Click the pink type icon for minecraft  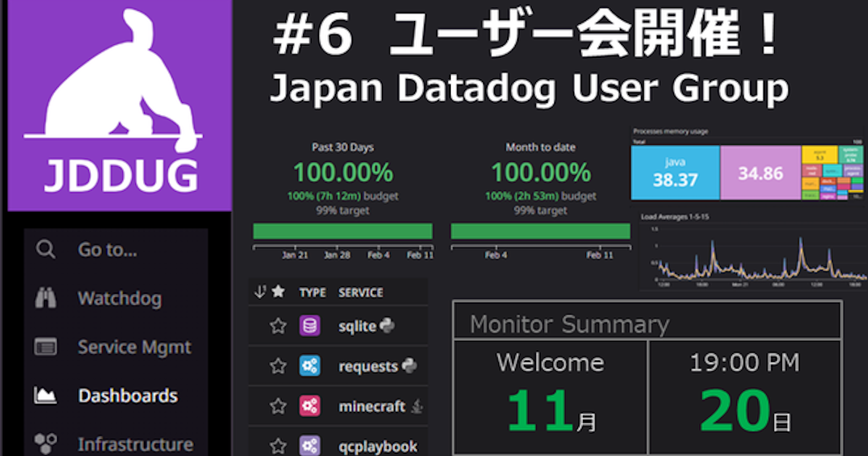coord(310,405)
